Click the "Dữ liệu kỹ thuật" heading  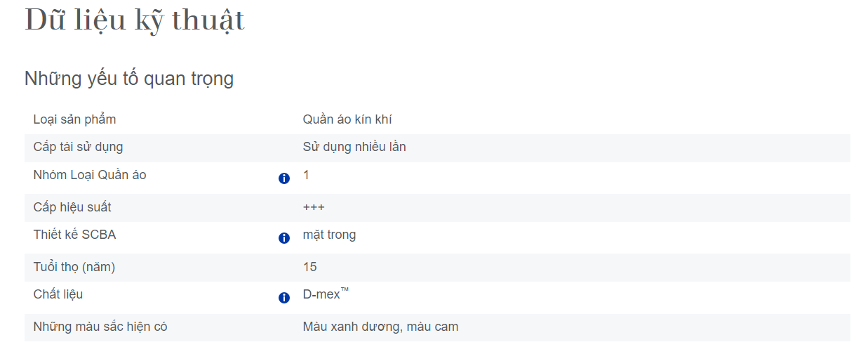pyautogui.click(x=135, y=20)
